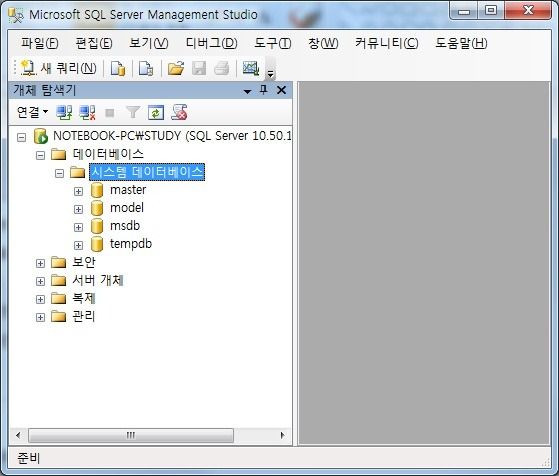Image resolution: width=559 pixels, height=476 pixels.
Task: Click the filter funnel icon
Action: point(133,113)
